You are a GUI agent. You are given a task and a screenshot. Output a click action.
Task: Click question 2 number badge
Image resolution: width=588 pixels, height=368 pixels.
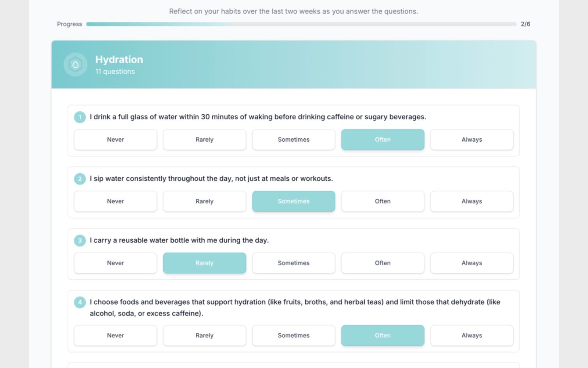tap(80, 179)
